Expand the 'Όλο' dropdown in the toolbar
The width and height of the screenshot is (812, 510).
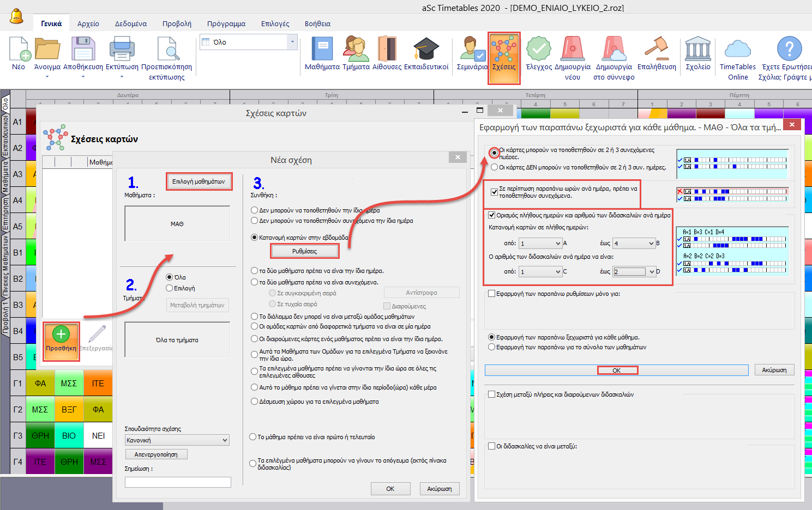[292, 42]
